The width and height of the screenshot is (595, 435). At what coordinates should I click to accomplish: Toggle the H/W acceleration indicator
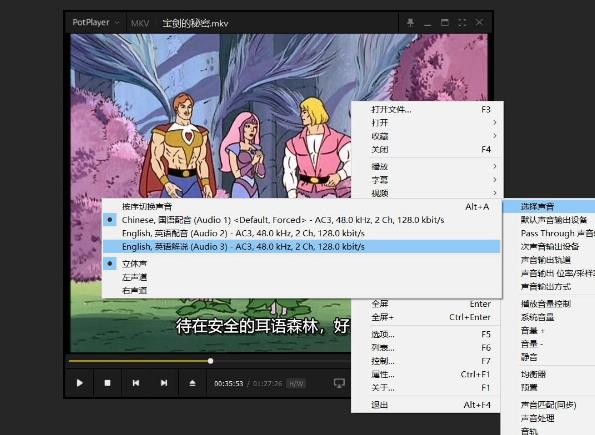pos(296,383)
